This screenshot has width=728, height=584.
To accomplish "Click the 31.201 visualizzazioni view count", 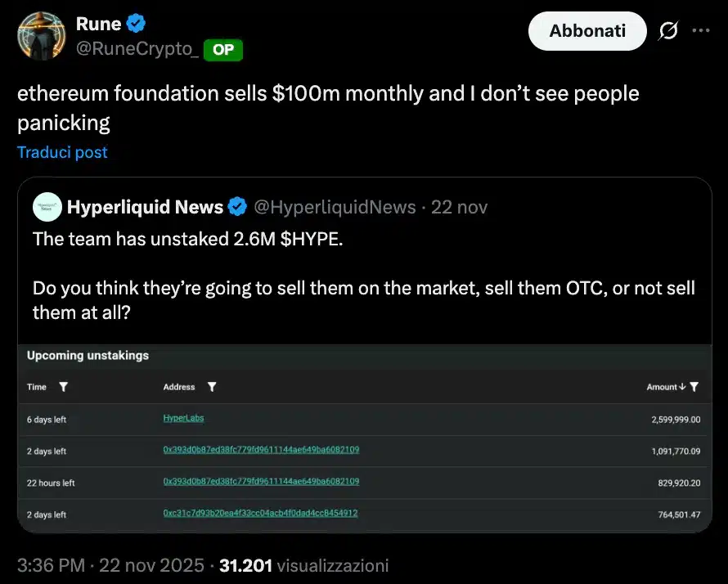I will (304, 564).
